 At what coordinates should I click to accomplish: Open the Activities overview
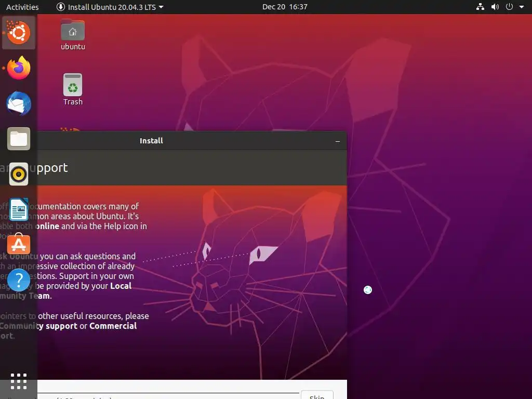22,7
